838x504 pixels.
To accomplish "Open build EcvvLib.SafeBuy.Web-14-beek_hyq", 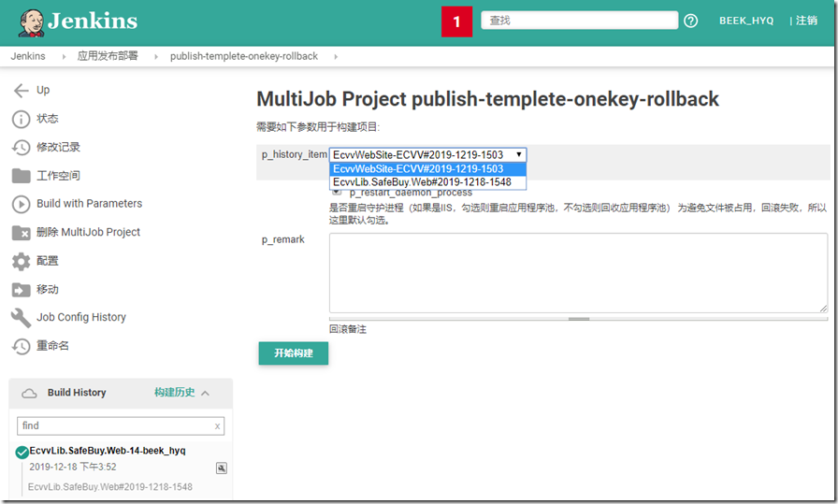I will click(x=108, y=451).
